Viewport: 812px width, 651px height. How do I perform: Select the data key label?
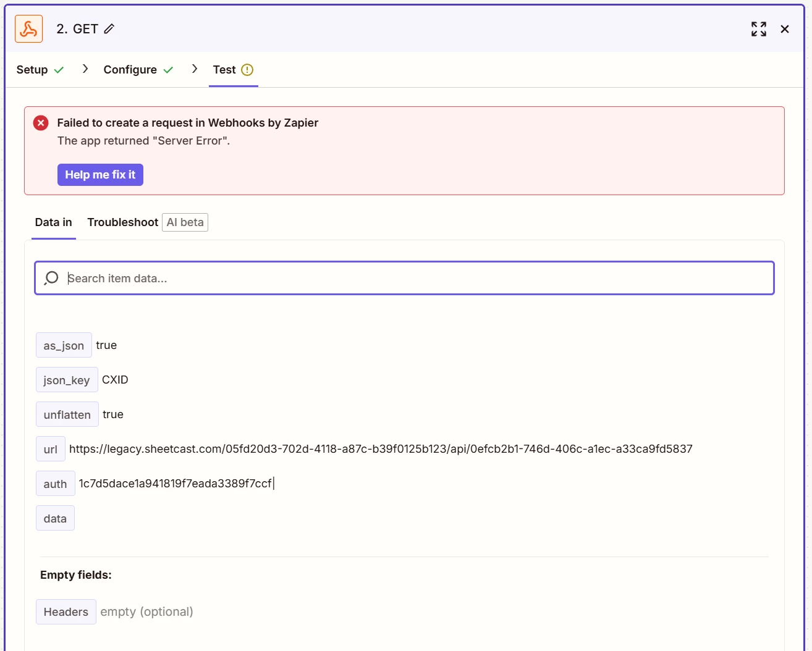coord(55,518)
